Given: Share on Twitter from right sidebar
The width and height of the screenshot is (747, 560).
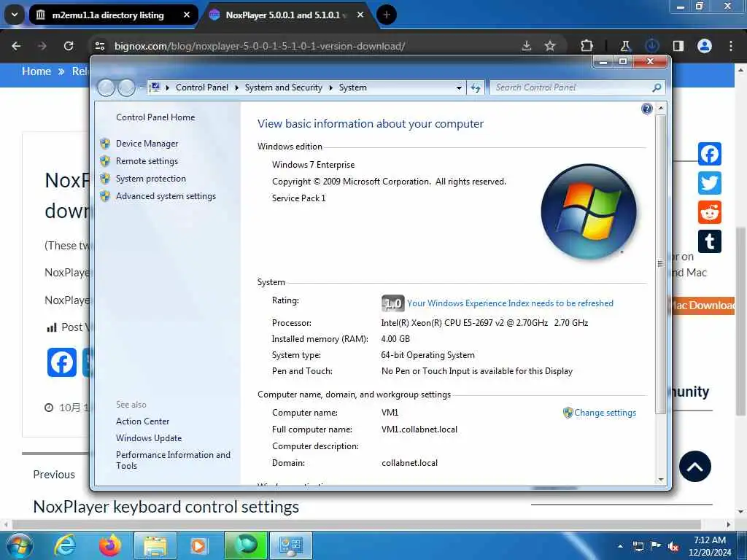Looking at the screenshot, I should (709, 183).
